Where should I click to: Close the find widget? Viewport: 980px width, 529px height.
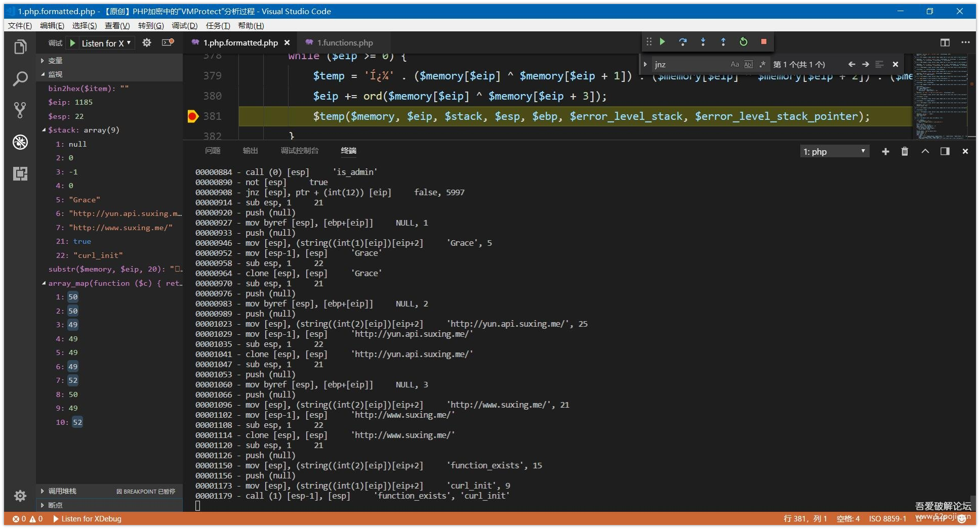(895, 64)
